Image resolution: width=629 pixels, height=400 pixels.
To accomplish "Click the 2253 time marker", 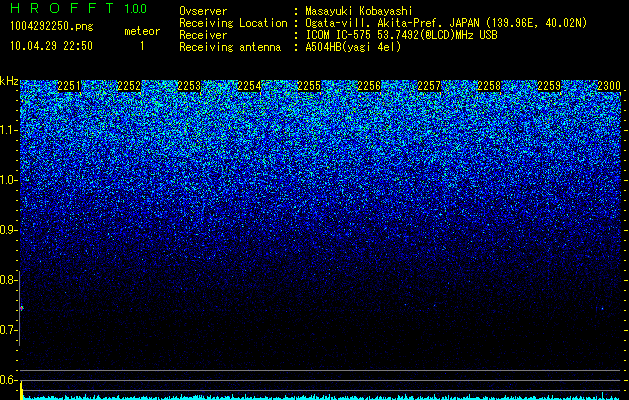I will 189,86.
